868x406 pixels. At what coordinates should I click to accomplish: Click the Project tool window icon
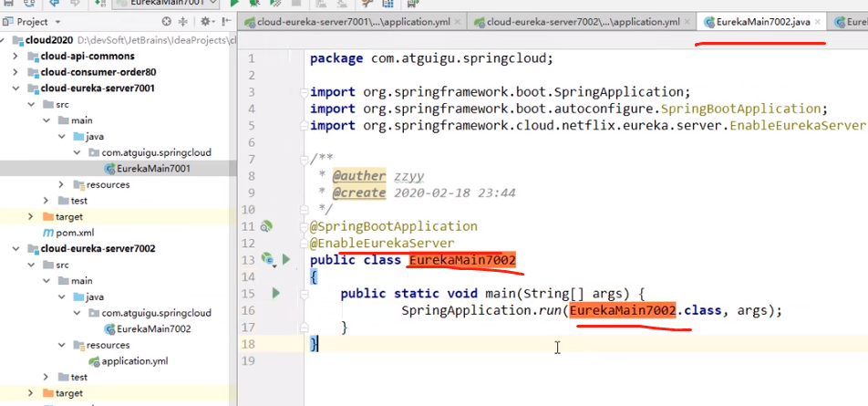(8, 22)
